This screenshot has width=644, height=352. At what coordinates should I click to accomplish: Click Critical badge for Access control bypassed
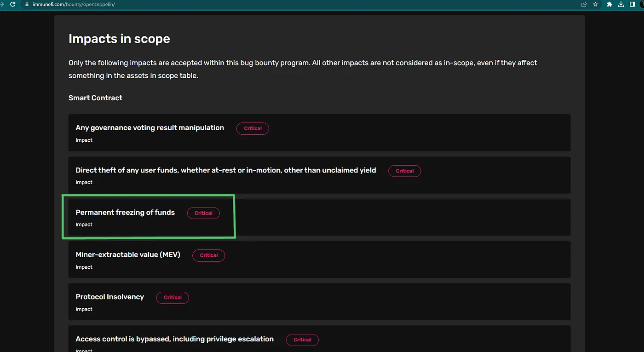[x=302, y=340]
